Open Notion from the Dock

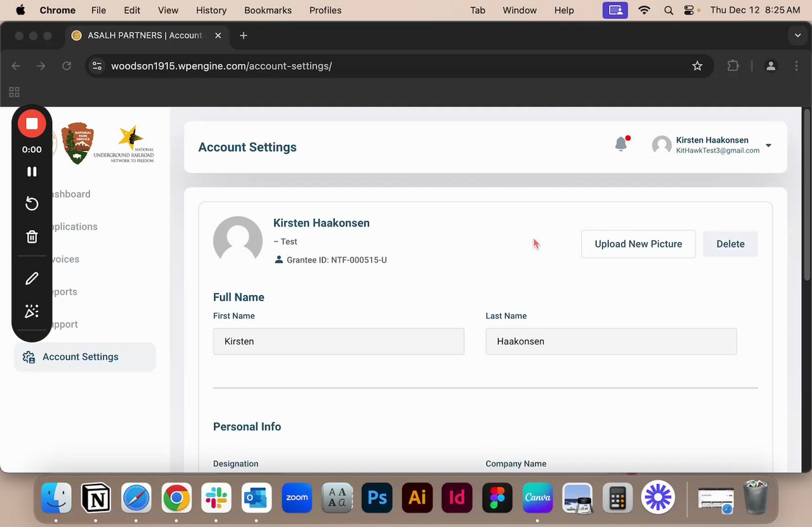click(96, 498)
